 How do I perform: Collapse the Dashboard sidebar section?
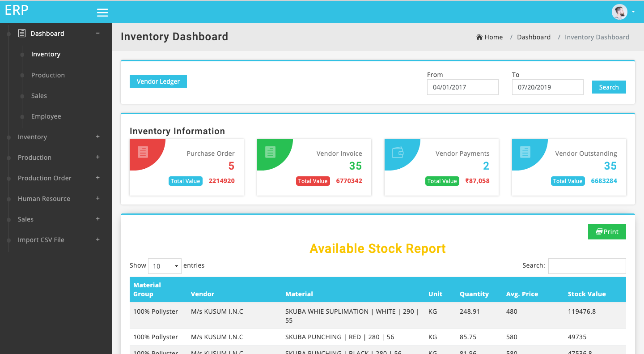click(x=97, y=33)
